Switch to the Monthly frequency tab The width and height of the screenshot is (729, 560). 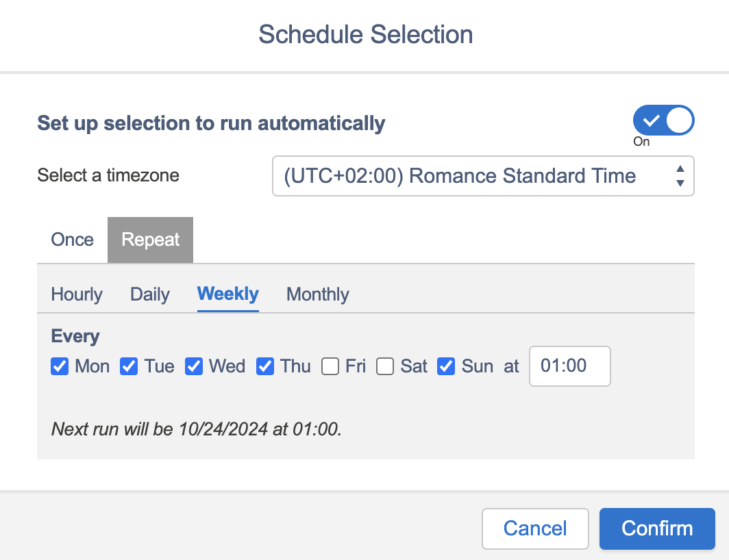click(317, 294)
